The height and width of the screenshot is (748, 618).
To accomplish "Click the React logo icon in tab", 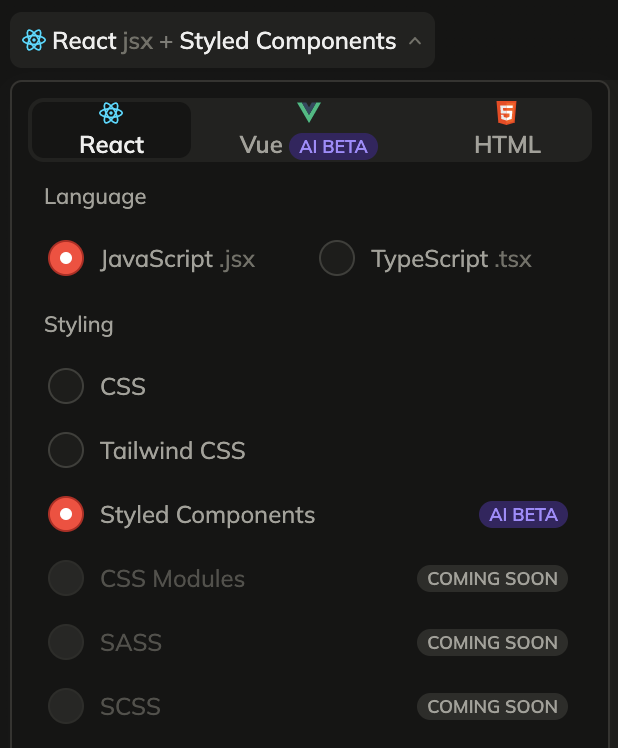I will 111,113.
